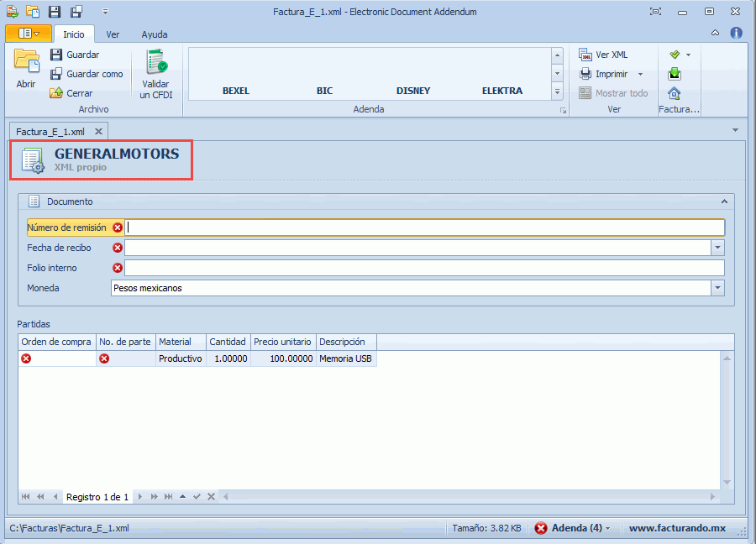
Task: Open the Fecha de recibo date dropdown
Action: [x=718, y=248]
